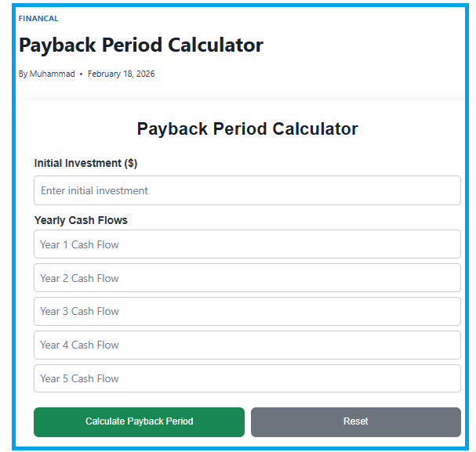Click the Payback Period Calculator article title

[141, 45]
